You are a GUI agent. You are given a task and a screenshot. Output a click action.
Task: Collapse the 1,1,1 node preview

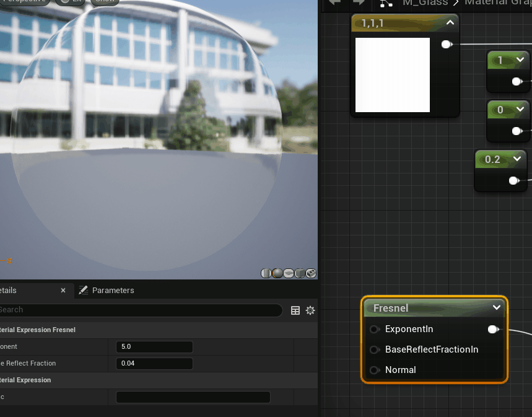[450, 23]
